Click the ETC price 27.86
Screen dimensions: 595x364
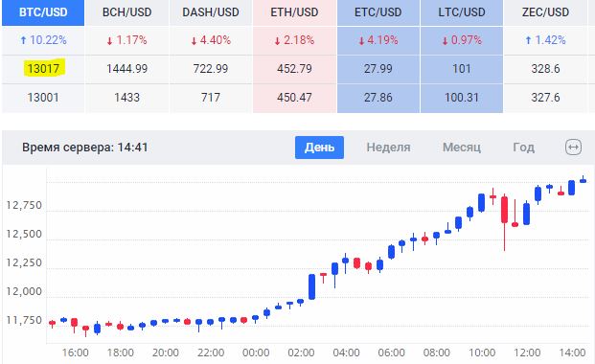point(378,98)
